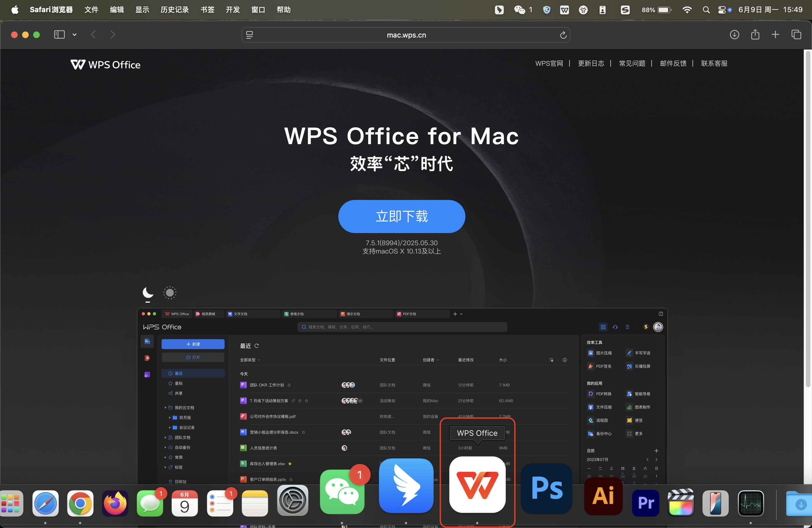Open the 邮件反馈 link
This screenshot has width=812, height=528.
coord(673,64)
